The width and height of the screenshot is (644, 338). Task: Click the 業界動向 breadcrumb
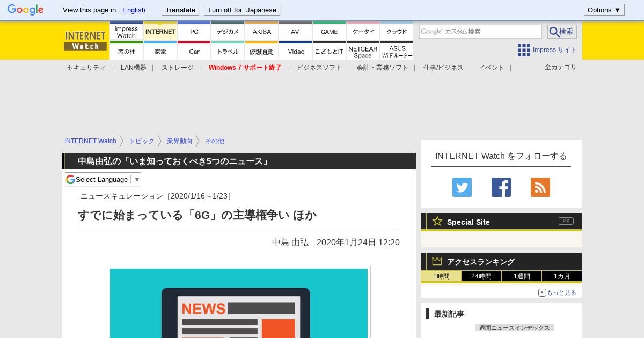click(x=179, y=141)
